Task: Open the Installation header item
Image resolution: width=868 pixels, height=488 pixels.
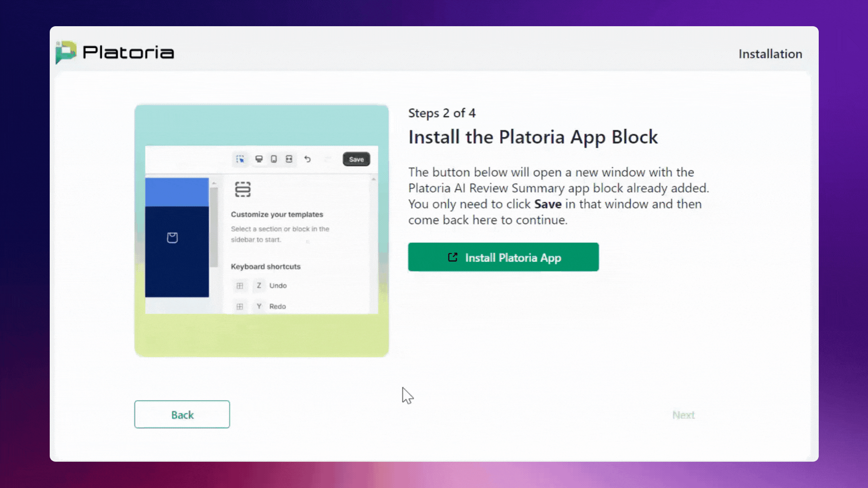Action: click(x=770, y=54)
